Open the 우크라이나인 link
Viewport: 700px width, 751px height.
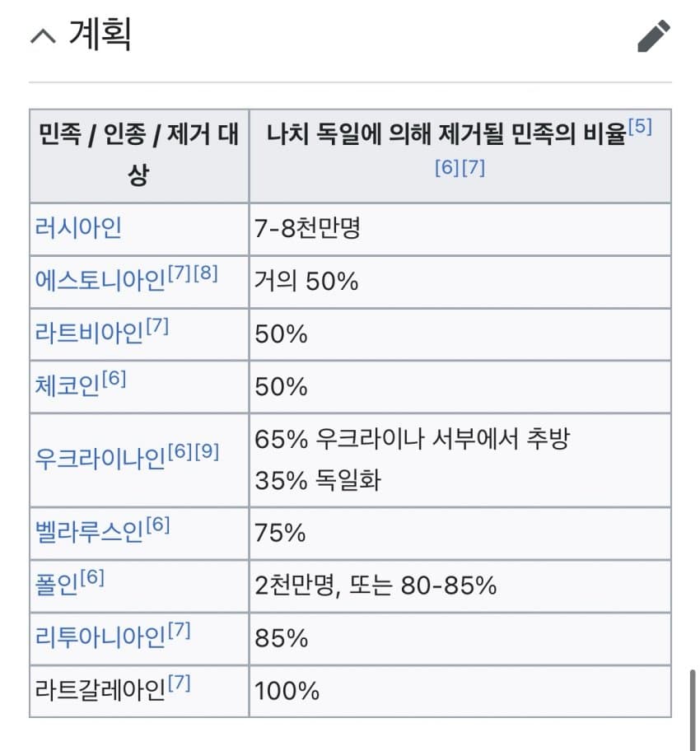(100, 459)
